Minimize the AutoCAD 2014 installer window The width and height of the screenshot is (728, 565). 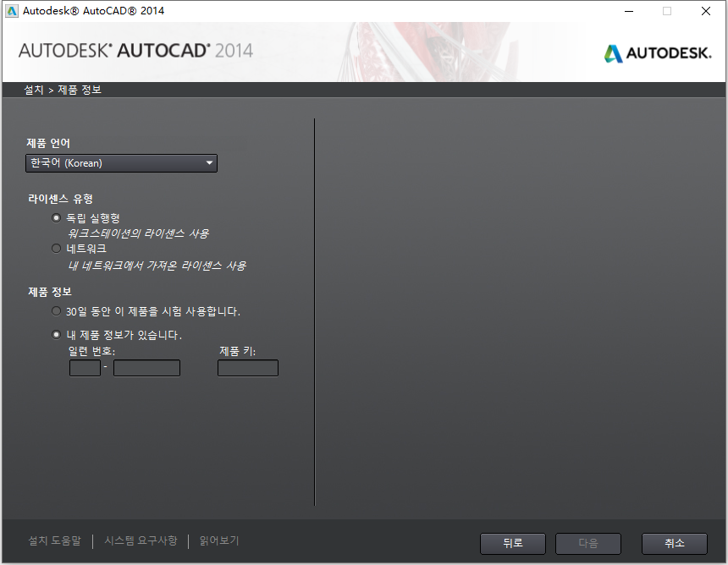pos(629,11)
